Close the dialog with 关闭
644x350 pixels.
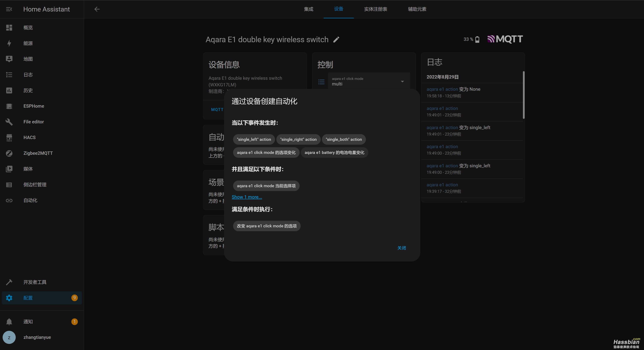(x=402, y=248)
